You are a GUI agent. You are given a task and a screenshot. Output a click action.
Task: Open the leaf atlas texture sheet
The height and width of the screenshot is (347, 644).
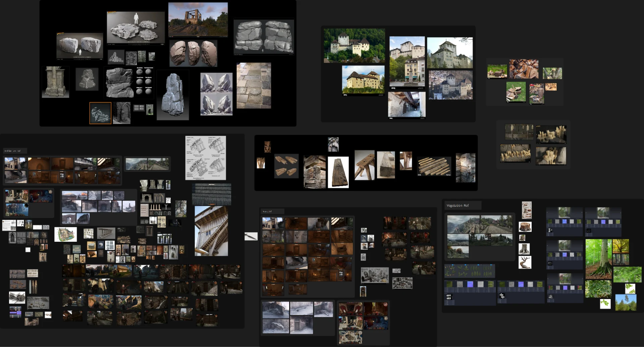click(470, 271)
